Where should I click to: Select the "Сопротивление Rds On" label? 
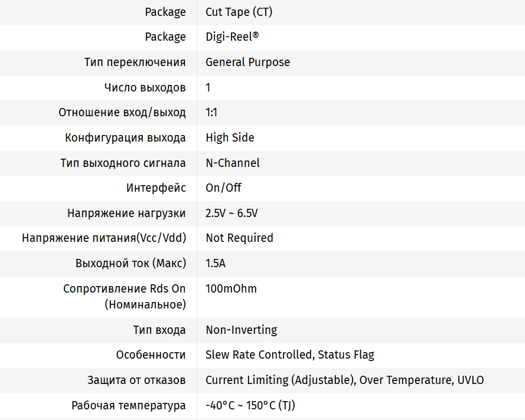[x=125, y=289]
